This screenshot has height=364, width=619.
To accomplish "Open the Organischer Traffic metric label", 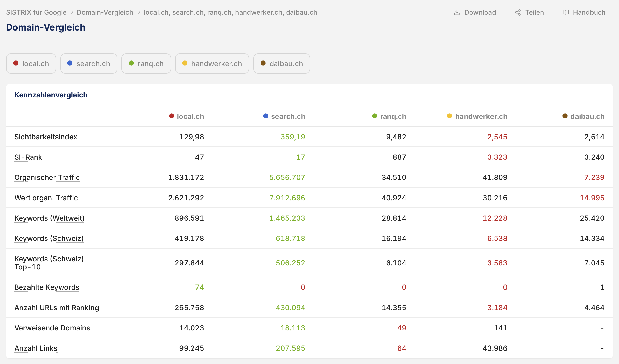I will [47, 177].
